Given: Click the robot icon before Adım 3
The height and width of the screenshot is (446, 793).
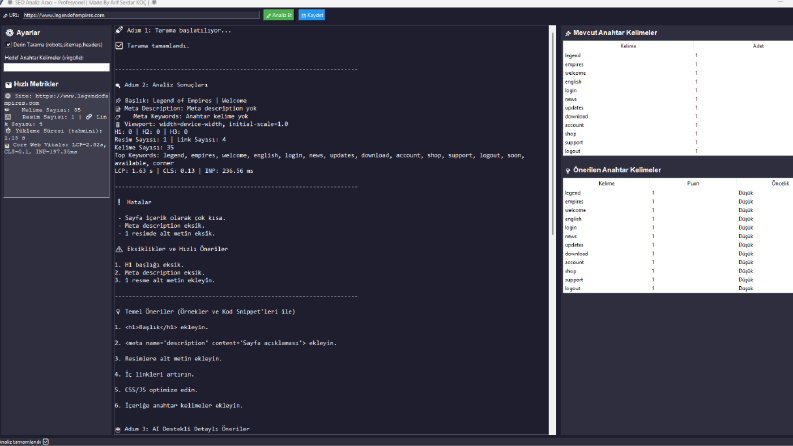Looking at the screenshot, I should click(118, 429).
